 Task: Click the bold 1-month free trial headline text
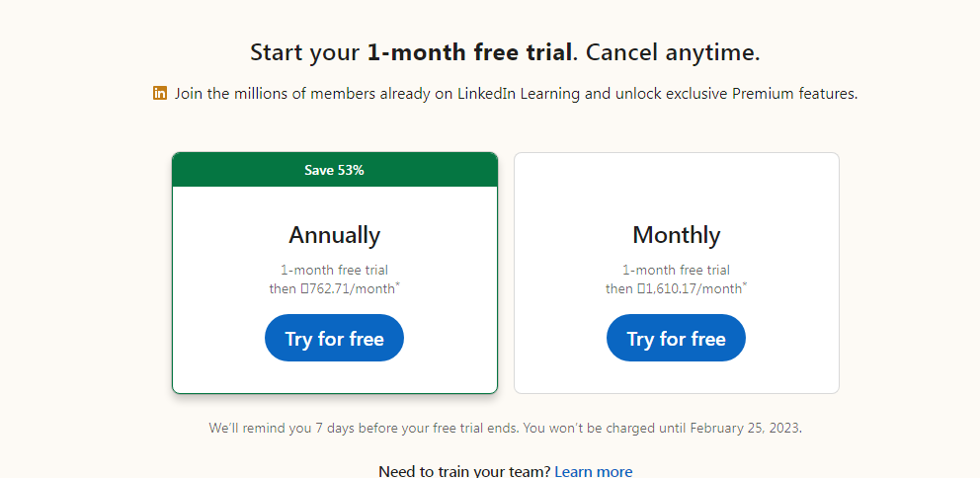coord(469,52)
